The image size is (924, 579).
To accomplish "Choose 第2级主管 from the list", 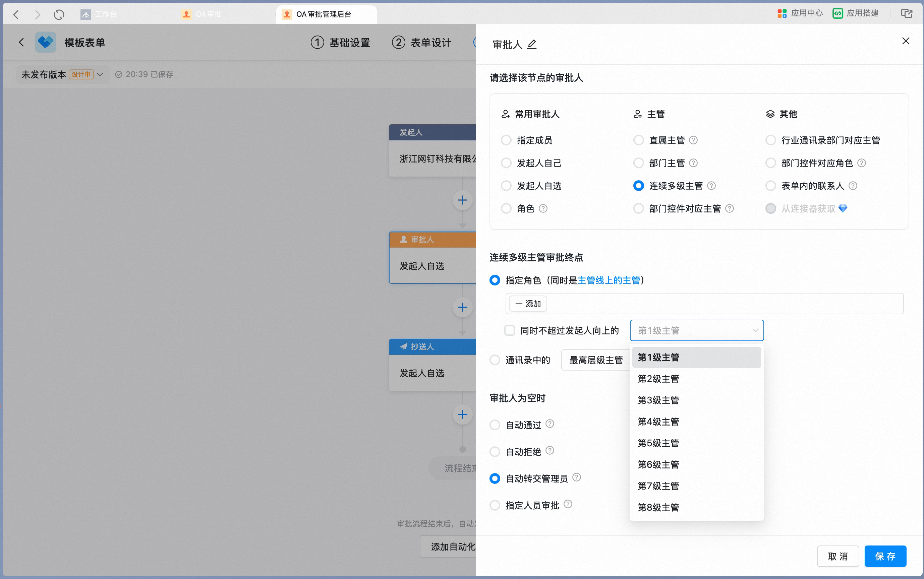I will point(696,379).
